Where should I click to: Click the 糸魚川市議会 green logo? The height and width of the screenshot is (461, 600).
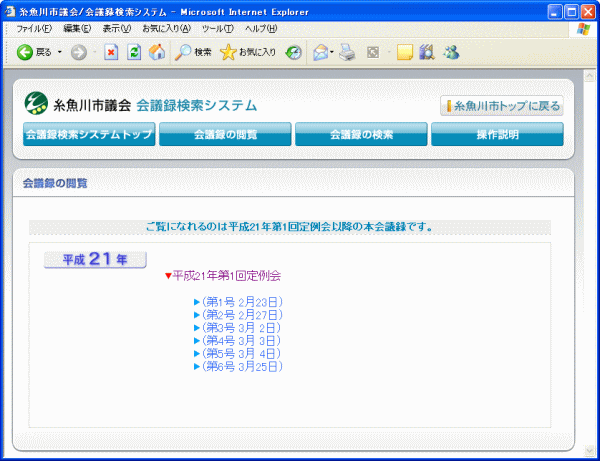pyautogui.click(x=36, y=103)
